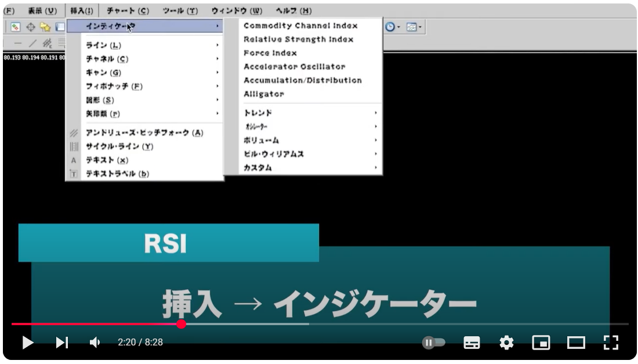This screenshot has height=364, width=638.
Task: Expand the ボリューム indicator category
Action: pos(310,140)
